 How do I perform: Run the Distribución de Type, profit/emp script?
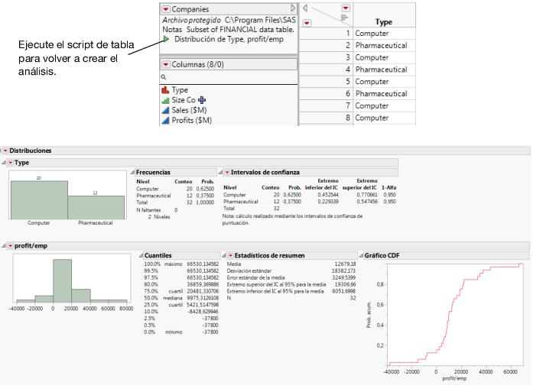click(x=166, y=39)
